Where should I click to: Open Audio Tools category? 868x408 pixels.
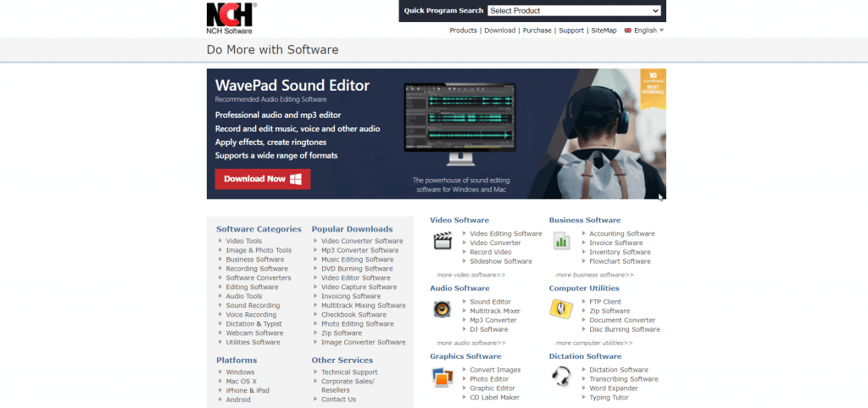tap(244, 296)
